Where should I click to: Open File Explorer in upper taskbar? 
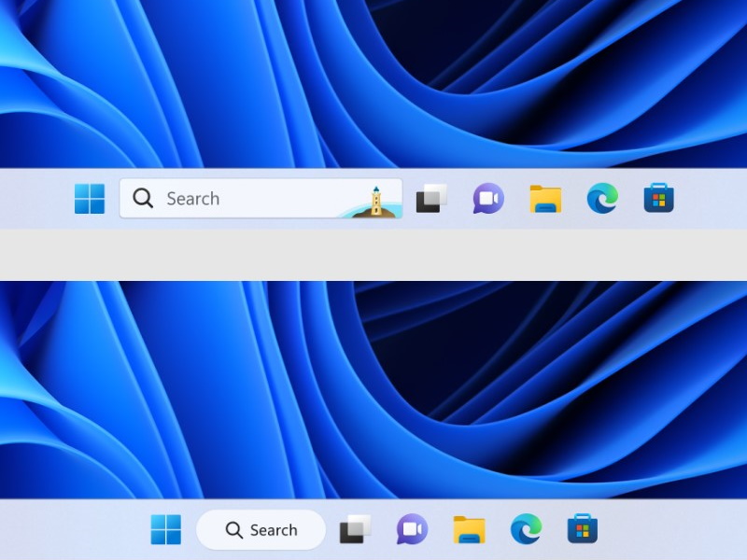pos(545,199)
